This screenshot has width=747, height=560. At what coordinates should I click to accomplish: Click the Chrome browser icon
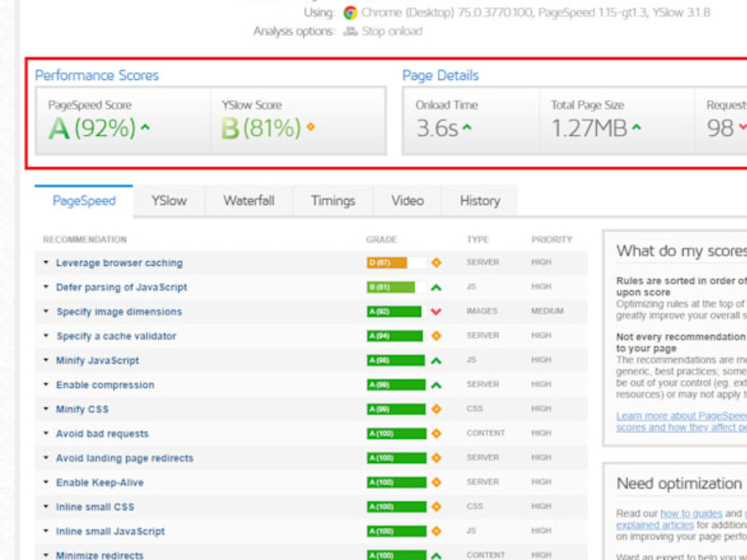coord(350,13)
